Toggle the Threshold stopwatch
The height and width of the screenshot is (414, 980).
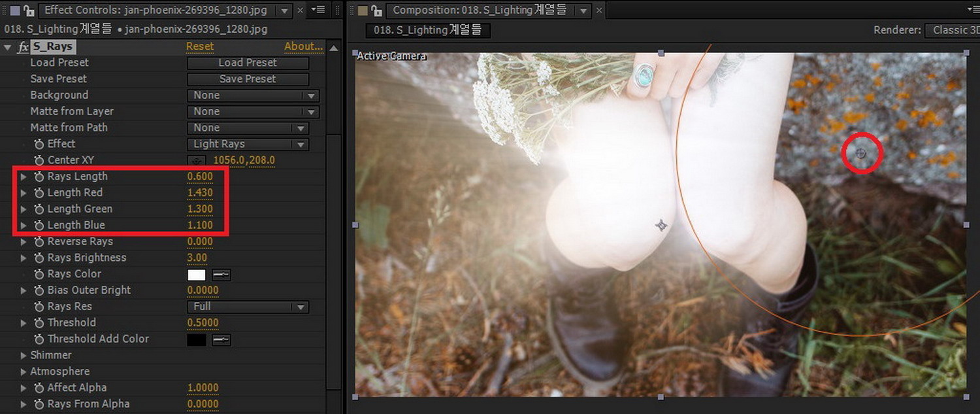coord(39,322)
